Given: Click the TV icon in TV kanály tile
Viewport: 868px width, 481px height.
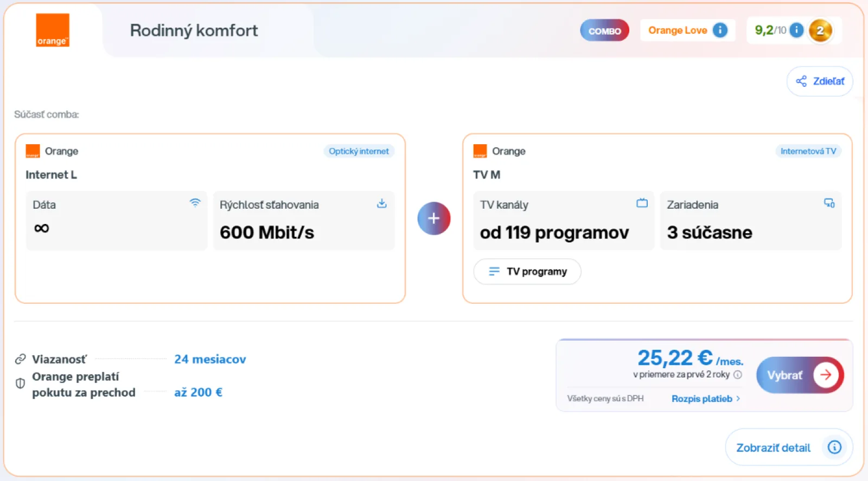Looking at the screenshot, I should click(642, 203).
